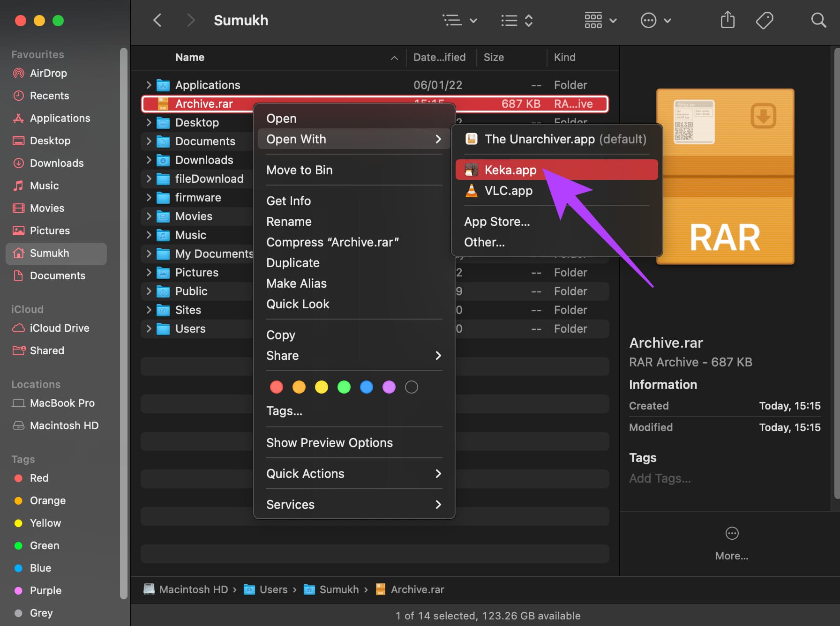Select The Unarchiver.app default option
840x626 pixels.
pos(556,139)
